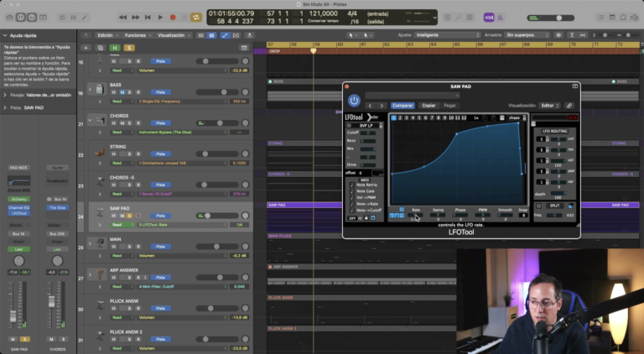This screenshot has width=644, height=354.
Task: Toggle the waveform zoom button
Action: (x=558, y=35)
